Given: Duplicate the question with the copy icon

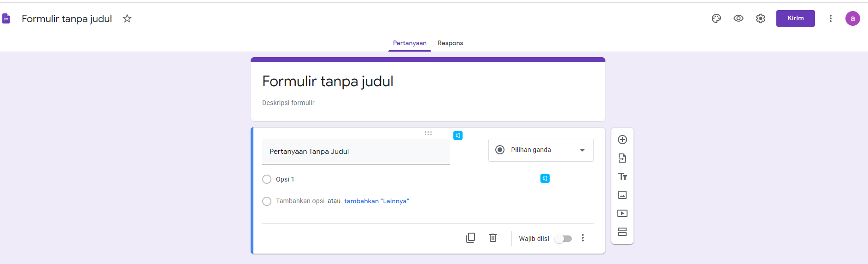Looking at the screenshot, I should (470, 238).
